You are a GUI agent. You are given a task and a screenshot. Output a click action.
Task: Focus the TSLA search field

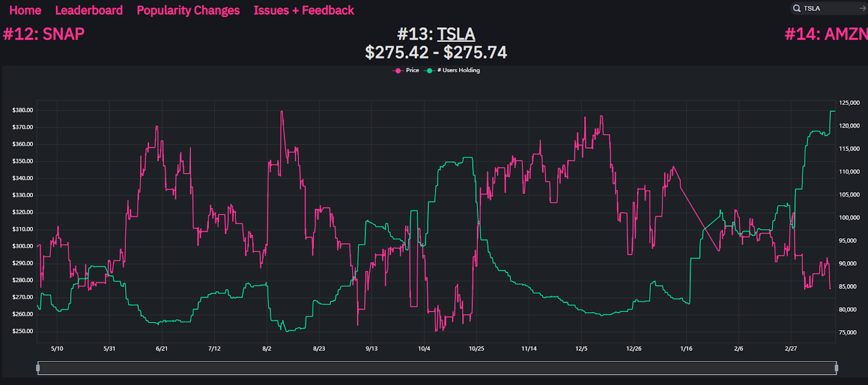[x=830, y=8]
